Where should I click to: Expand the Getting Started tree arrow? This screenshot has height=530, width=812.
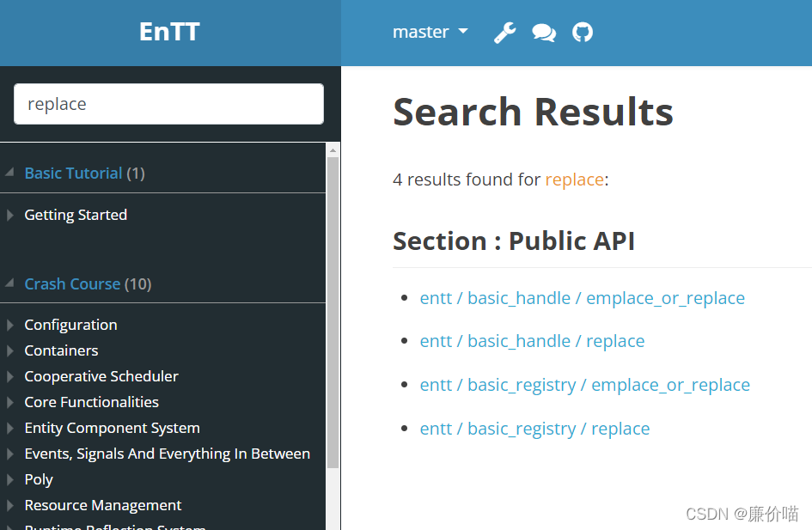point(9,215)
